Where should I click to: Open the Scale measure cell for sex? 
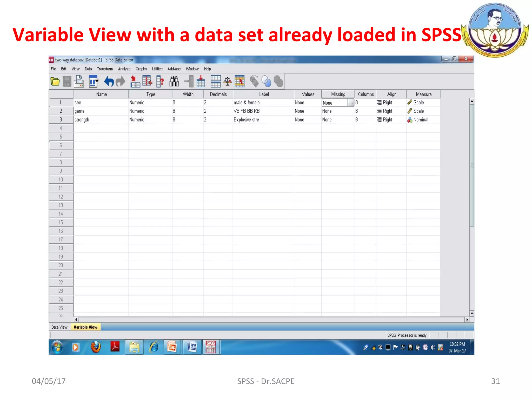pyautogui.click(x=423, y=102)
